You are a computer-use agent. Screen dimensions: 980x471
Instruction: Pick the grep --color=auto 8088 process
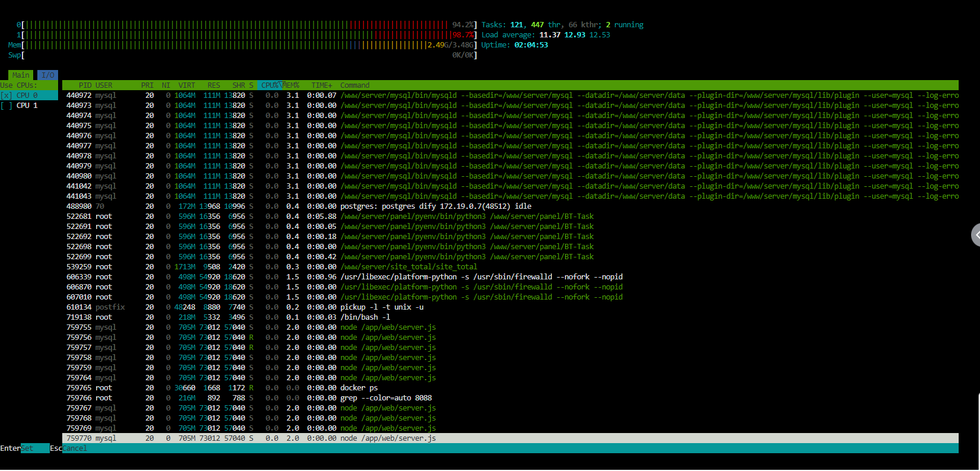385,398
